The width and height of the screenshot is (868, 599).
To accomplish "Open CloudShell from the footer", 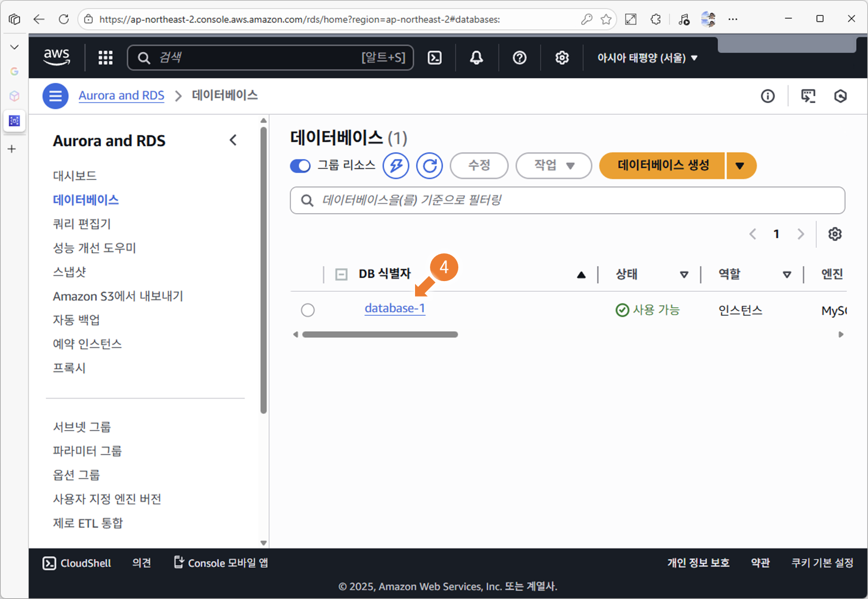I will [77, 563].
